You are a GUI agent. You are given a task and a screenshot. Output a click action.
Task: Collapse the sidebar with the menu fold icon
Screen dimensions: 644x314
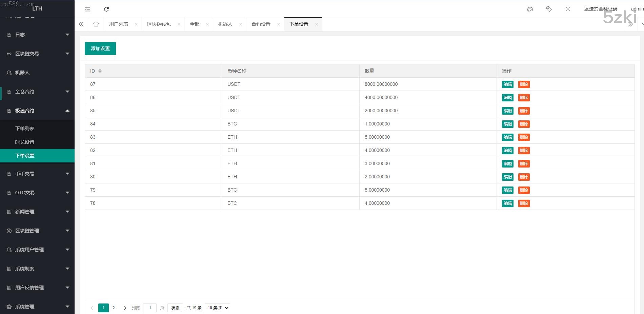87,9
